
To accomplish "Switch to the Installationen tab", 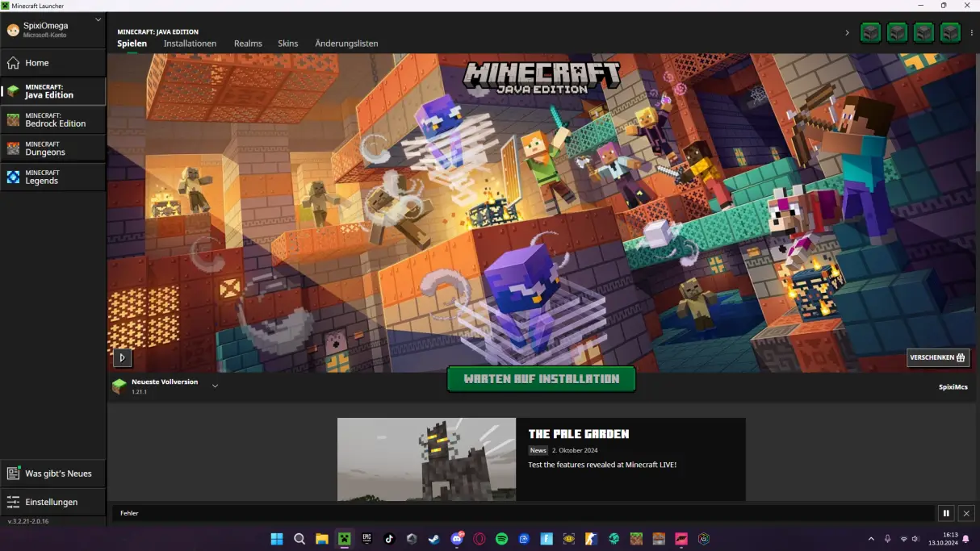I will tap(190, 44).
